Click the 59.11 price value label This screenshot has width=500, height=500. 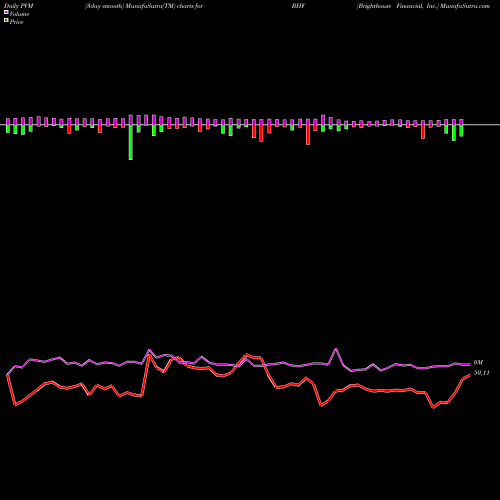coord(481,373)
